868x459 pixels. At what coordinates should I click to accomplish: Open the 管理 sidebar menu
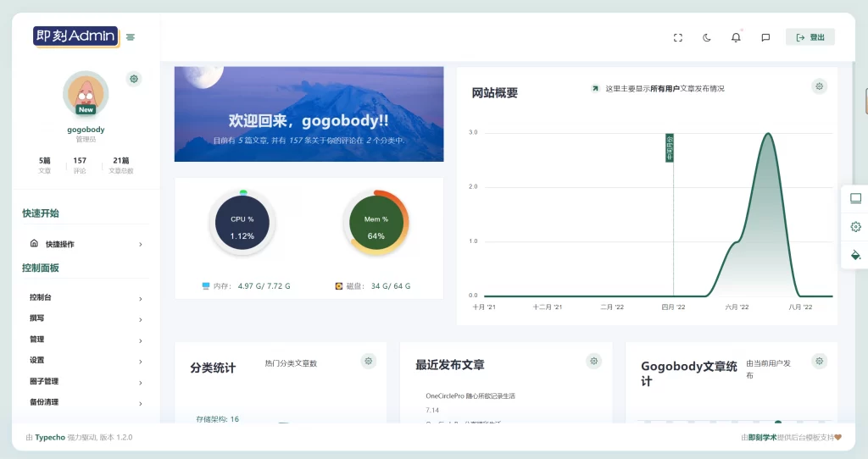tap(86, 340)
